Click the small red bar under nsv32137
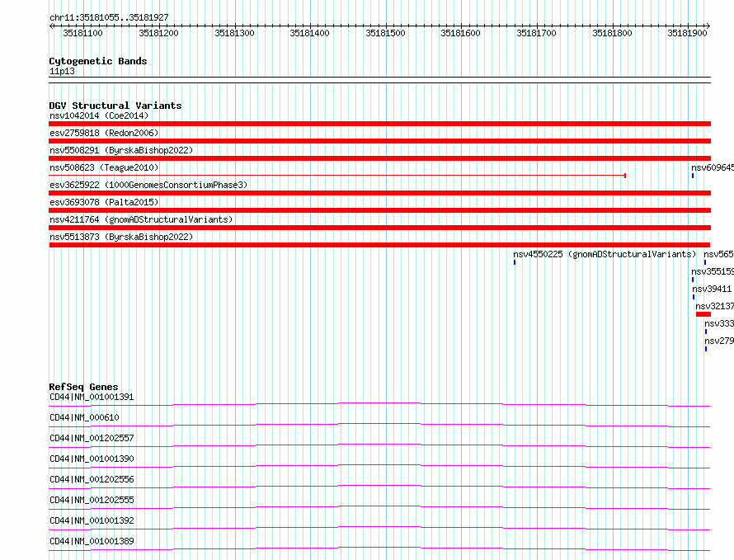This screenshot has width=734, height=560. pos(703,314)
